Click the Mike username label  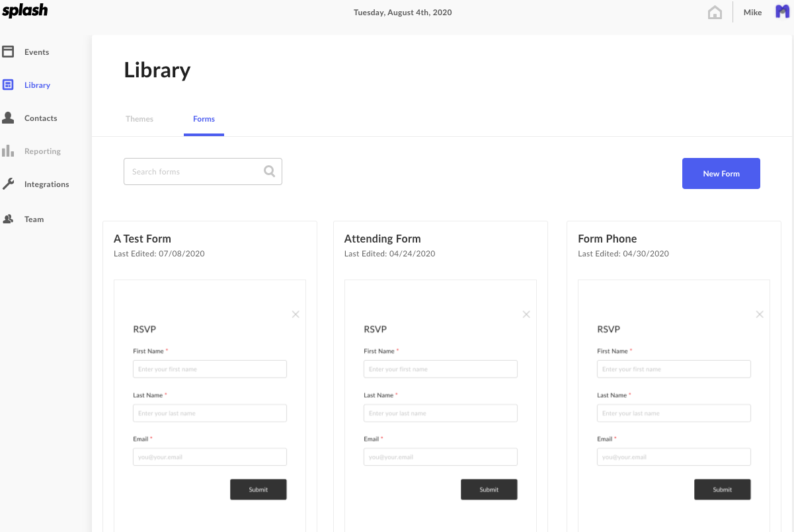click(752, 13)
